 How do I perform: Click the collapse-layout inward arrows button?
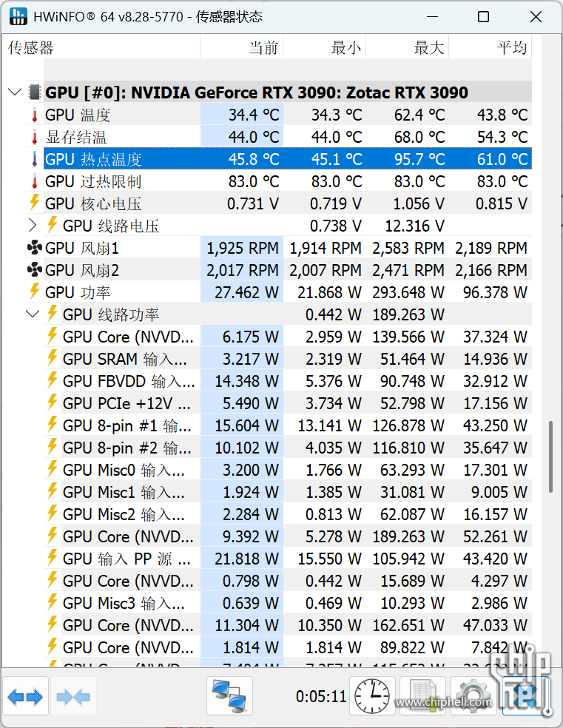(x=73, y=696)
